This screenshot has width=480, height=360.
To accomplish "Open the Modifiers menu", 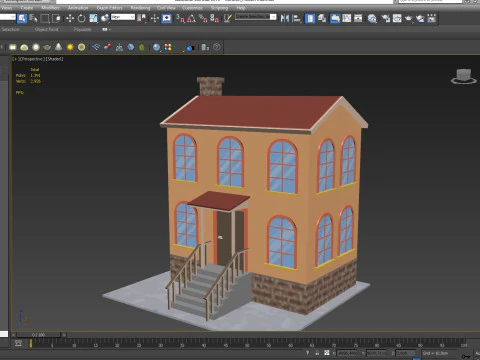I will (x=50, y=8).
